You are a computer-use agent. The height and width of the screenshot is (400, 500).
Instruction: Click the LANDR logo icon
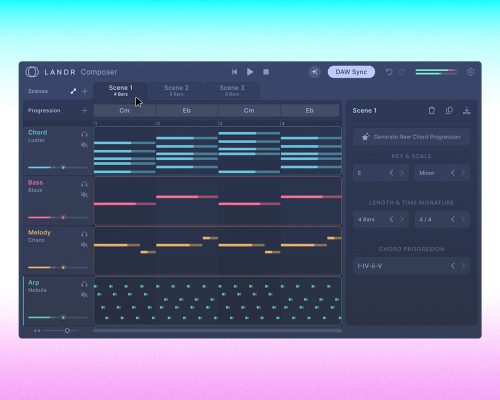click(x=32, y=72)
